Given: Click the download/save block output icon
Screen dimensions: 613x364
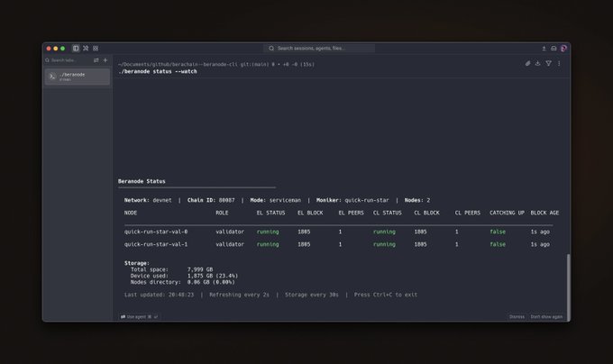Looking at the screenshot, I should coord(538,63).
